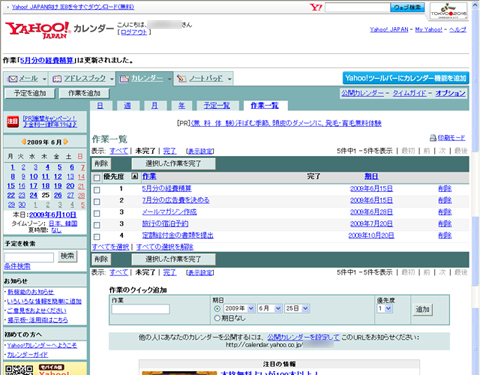Click the 作業 quick add text field
This screenshot has width=480, height=375.
[x=141, y=309]
